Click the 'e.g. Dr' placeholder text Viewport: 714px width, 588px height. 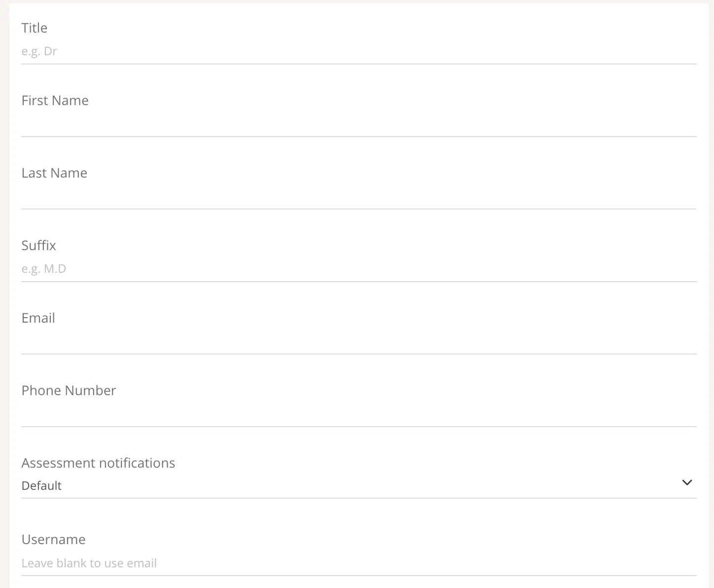pos(39,51)
